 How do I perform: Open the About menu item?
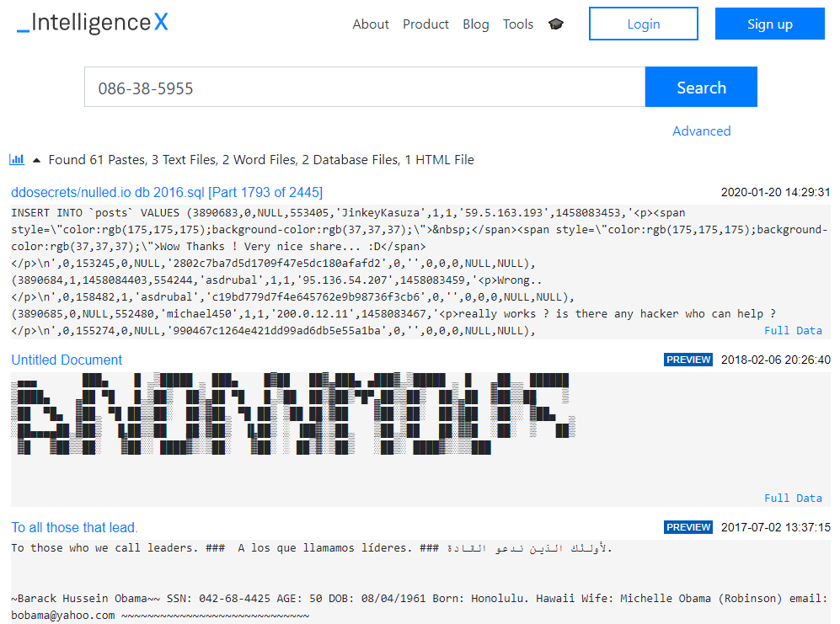(x=371, y=24)
